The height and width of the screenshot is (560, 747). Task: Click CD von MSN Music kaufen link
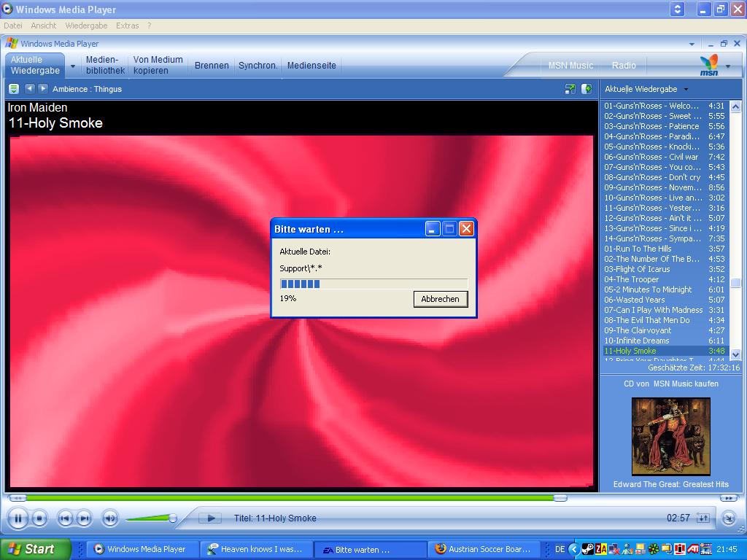click(671, 384)
